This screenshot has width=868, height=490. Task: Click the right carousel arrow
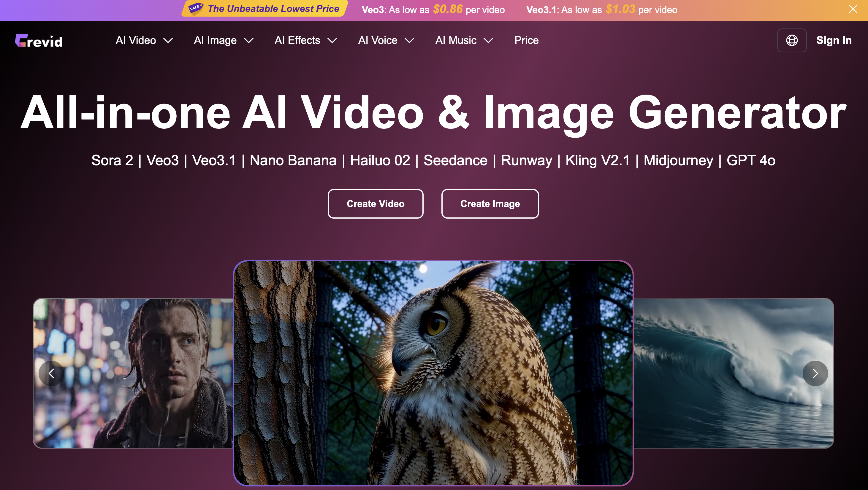click(815, 373)
